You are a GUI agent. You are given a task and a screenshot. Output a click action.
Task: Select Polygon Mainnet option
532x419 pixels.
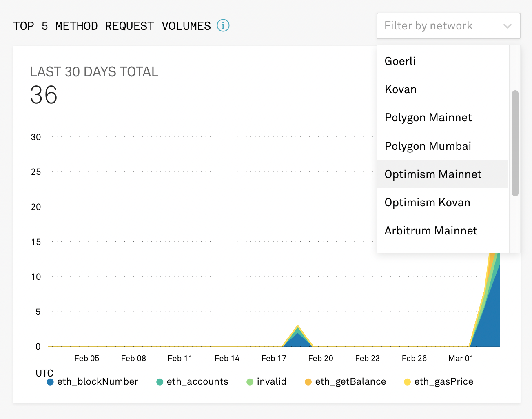[x=428, y=118]
